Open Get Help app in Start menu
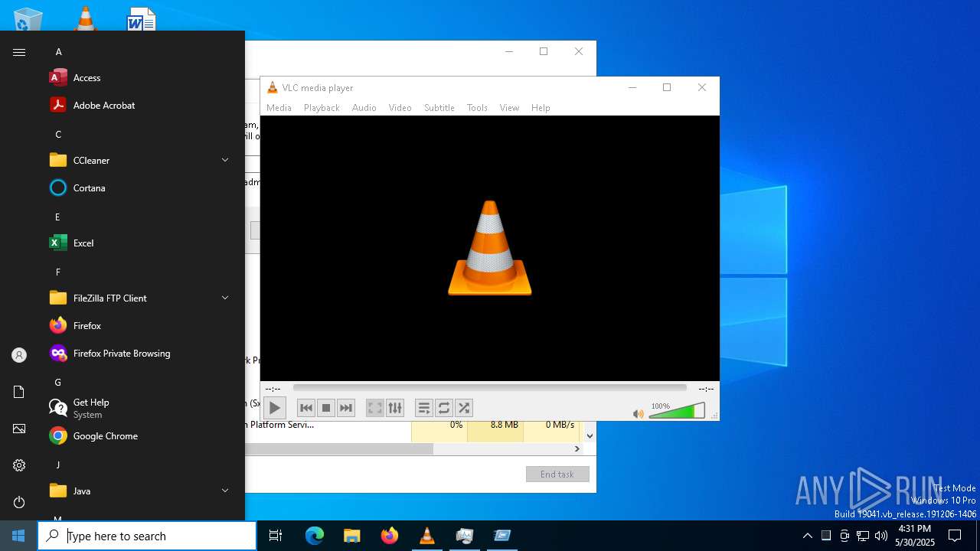Screen dimensions: 980x551 coord(141,409)
